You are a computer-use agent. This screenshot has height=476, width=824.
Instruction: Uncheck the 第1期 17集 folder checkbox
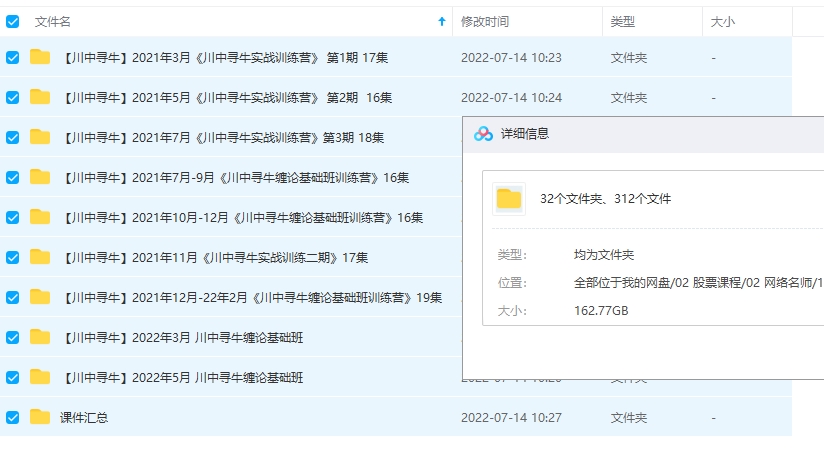pos(13,57)
